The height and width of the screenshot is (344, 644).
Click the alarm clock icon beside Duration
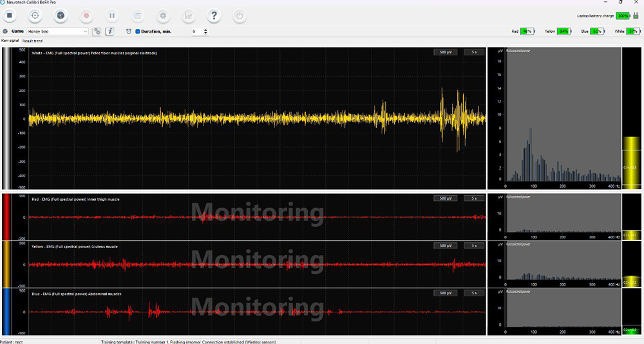tap(129, 31)
